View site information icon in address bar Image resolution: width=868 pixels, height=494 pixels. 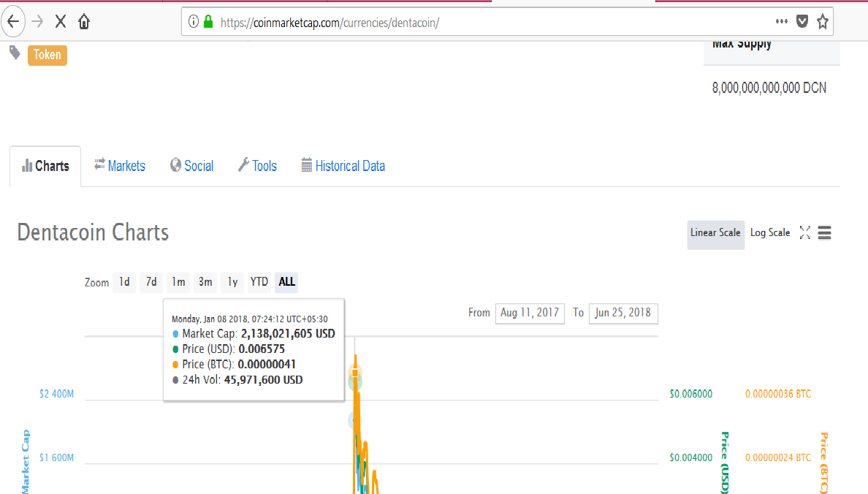point(193,22)
